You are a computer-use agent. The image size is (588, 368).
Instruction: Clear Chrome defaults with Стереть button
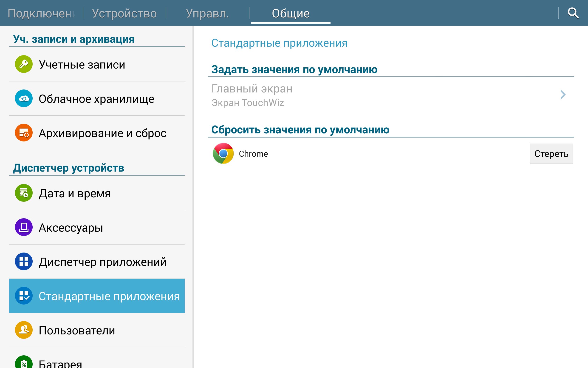pyautogui.click(x=551, y=154)
